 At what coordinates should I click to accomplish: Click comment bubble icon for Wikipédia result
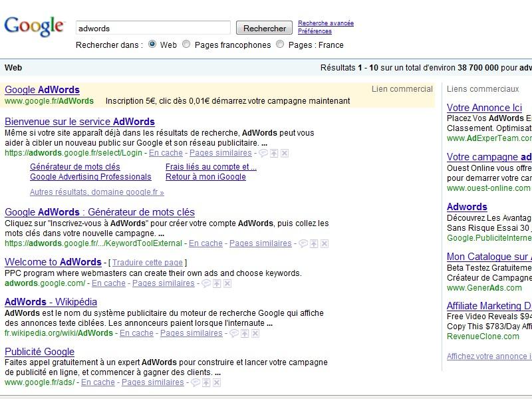click(234, 334)
